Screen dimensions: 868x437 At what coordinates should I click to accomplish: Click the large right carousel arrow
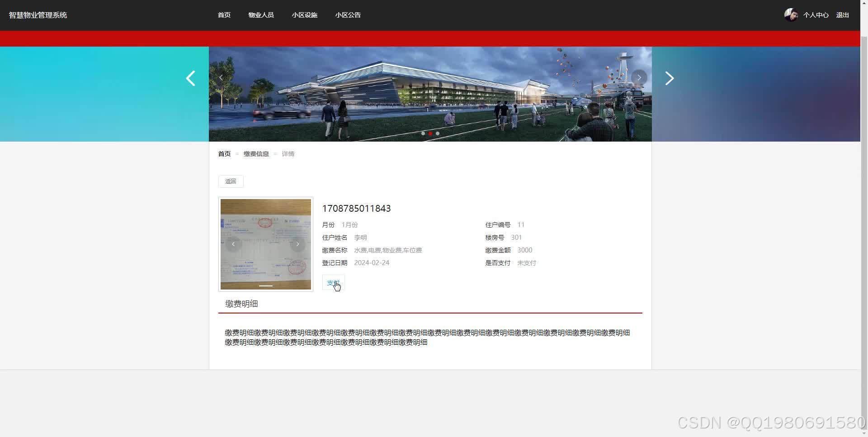[669, 78]
